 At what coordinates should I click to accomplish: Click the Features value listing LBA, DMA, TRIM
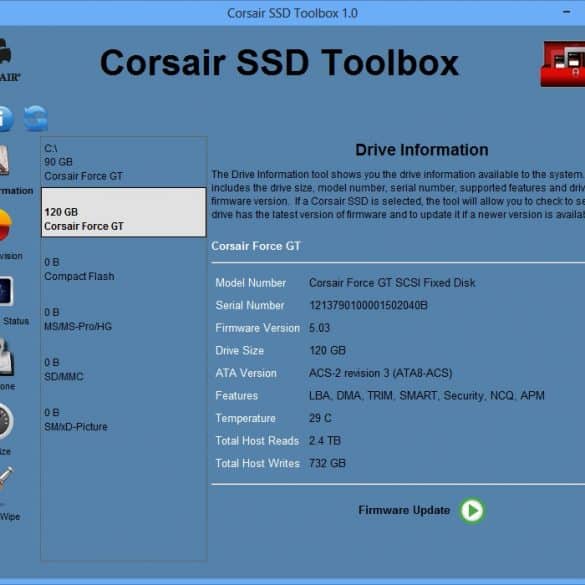coord(427,395)
